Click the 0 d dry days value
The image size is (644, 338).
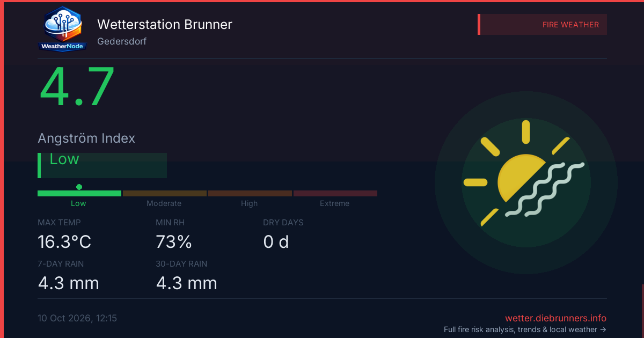point(276,242)
